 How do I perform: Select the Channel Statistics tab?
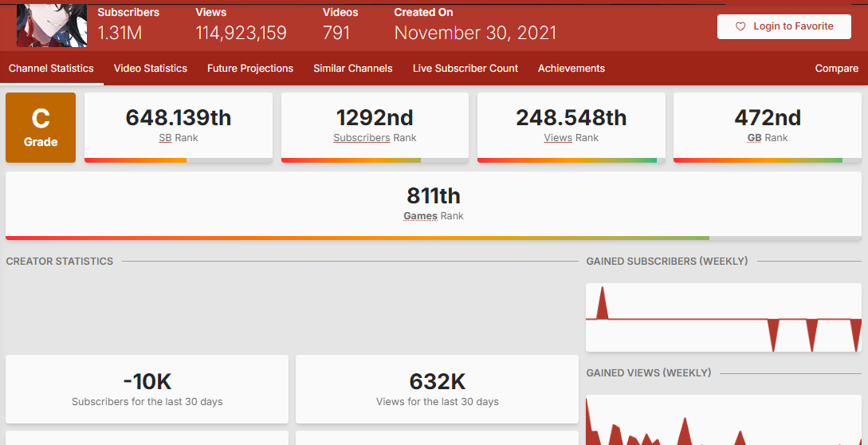[52, 68]
